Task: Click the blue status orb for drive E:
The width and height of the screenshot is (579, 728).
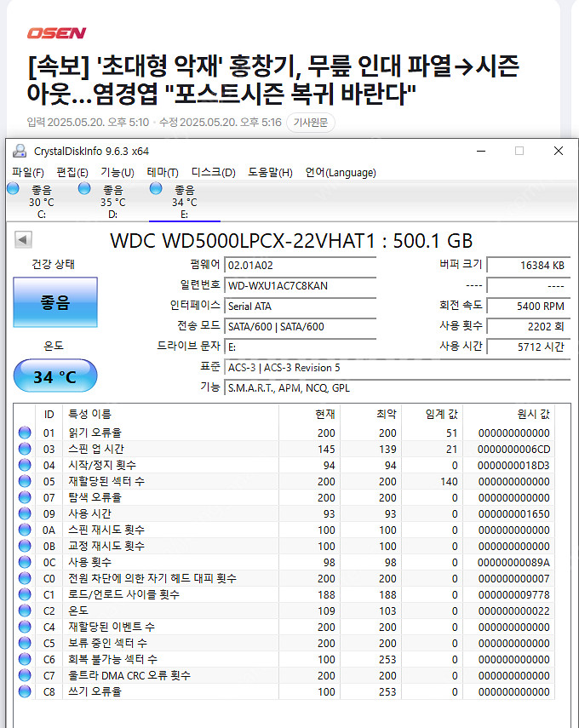Action: (x=156, y=189)
